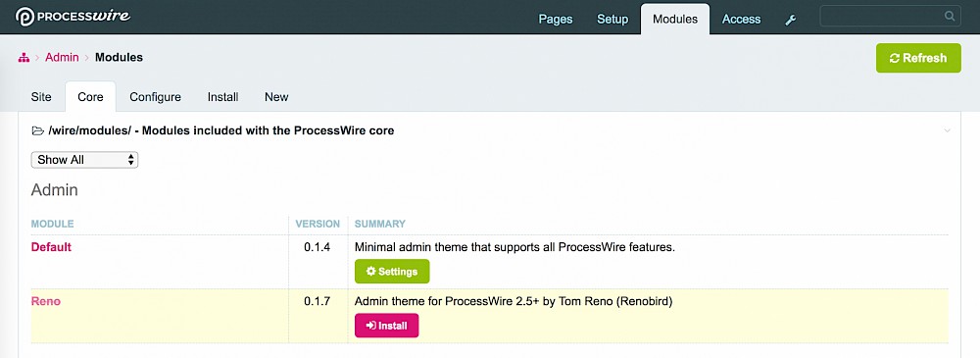Screen dimensions: 980x358
Task: Click the search magnifier icon
Action: tap(950, 17)
